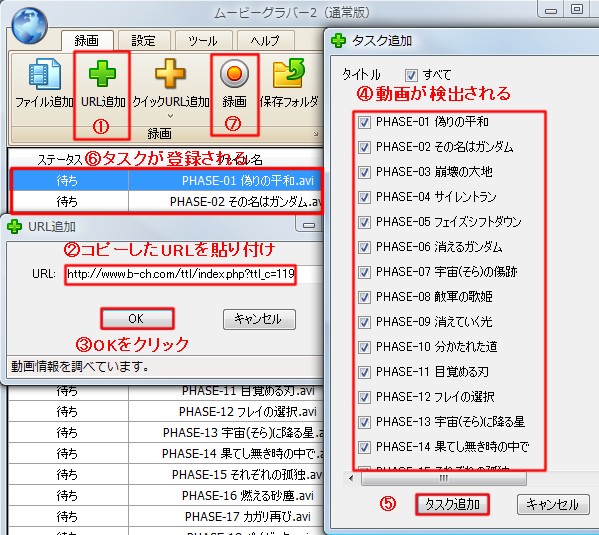Uncheck PHASE-02 その名はガンダム checkbox
The height and width of the screenshot is (535, 599).
364,147
